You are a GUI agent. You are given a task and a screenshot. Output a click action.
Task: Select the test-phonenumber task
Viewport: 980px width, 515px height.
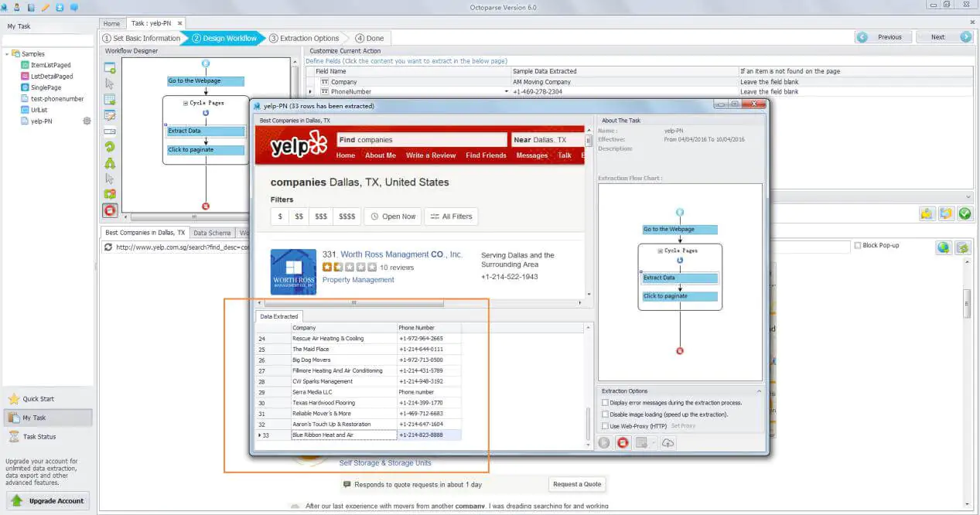(57, 99)
